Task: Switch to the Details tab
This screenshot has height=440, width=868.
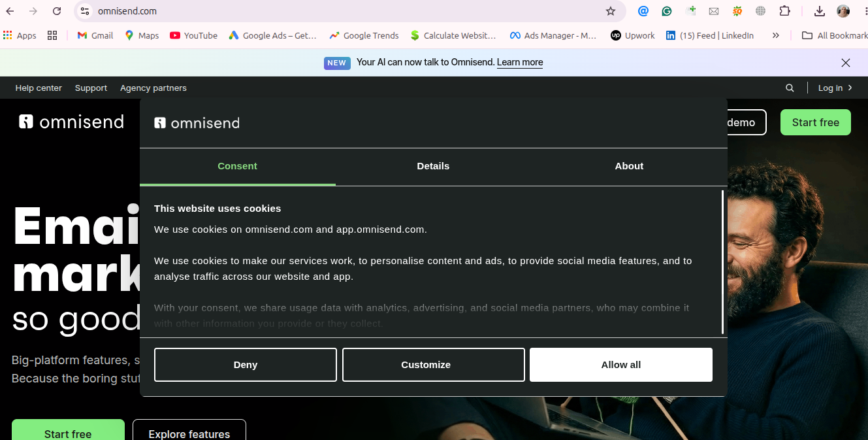Action: click(x=433, y=166)
